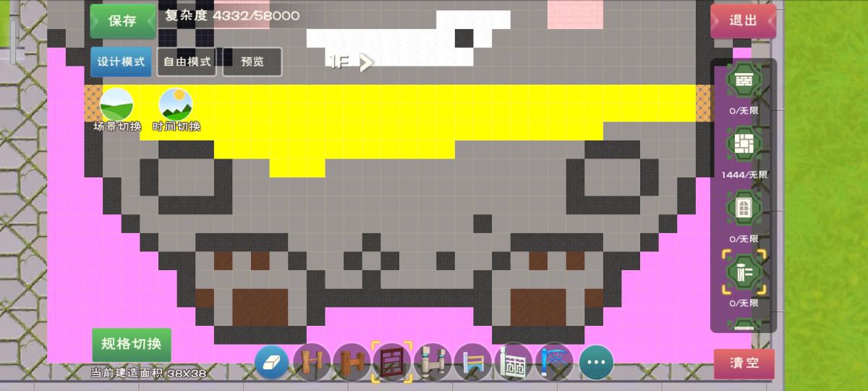
Task: Click the 清空 clear all button
Action: 744,363
